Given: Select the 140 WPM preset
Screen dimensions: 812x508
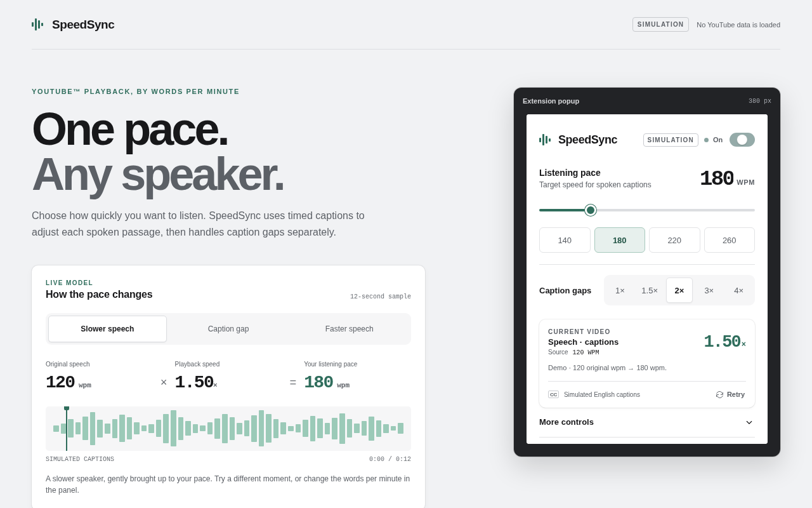Looking at the screenshot, I should coord(565,240).
